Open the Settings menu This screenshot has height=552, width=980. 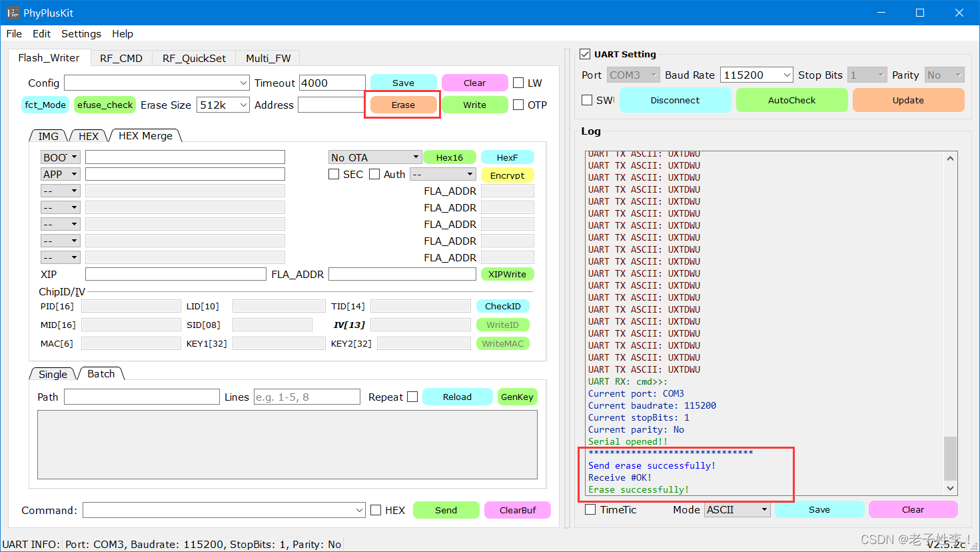[81, 33]
